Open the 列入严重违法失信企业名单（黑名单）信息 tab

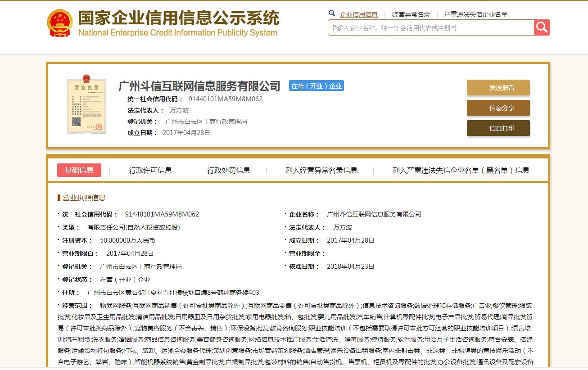point(461,170)
